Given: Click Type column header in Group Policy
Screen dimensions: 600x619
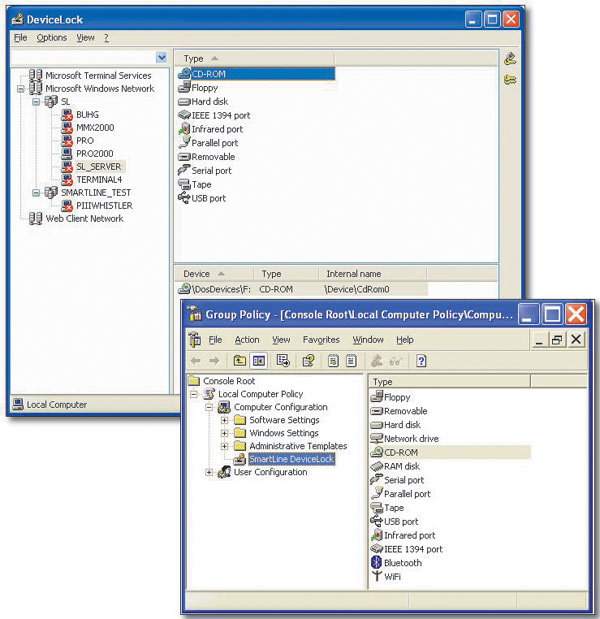Looking at the screenshot, I should click(x=450, y=382).
